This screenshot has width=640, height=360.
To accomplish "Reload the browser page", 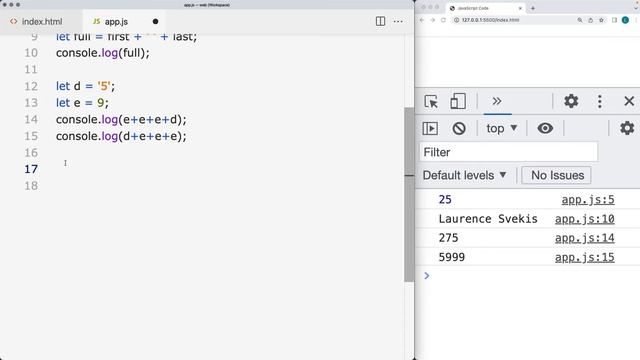I will click(443, 20).
